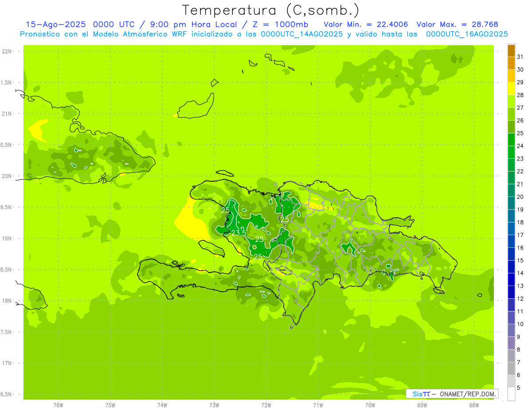
Task: Click the "23" label on the color scale
Action: coord(520,159)
